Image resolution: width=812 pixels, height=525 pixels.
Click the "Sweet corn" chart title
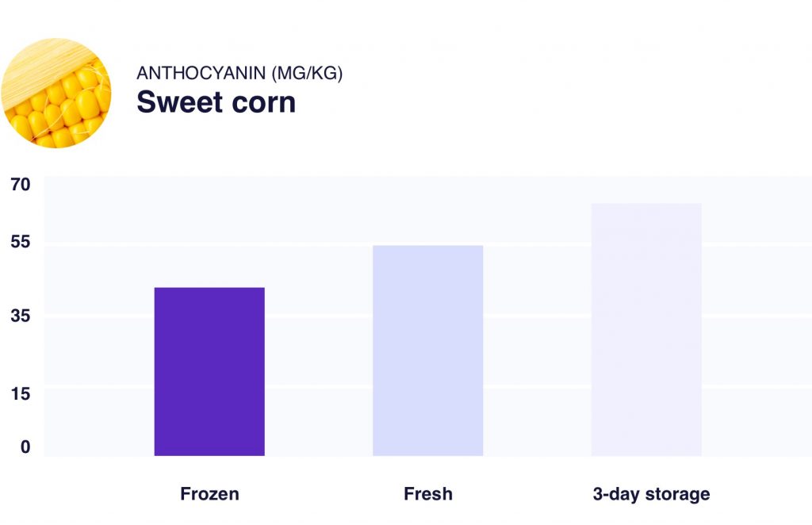click(x=216, y=102)
